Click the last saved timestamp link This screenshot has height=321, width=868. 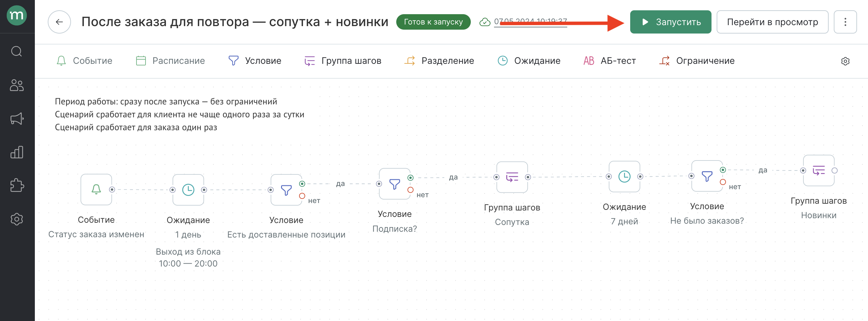point(530,22)
